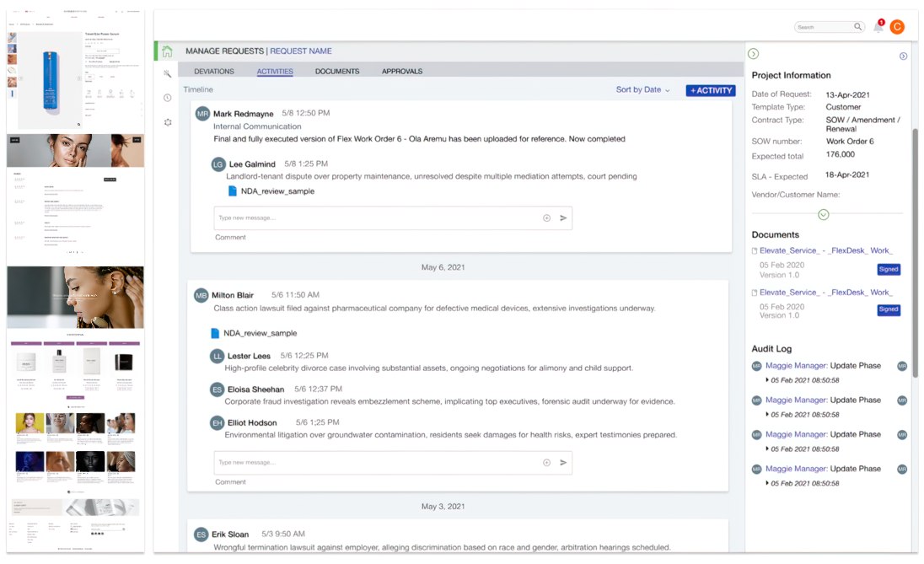Image resolution: width=924 pixels, height=564 pixels.
Task: Click Comment under Mark Redmayne's message box
Action: tap(230, 237)
